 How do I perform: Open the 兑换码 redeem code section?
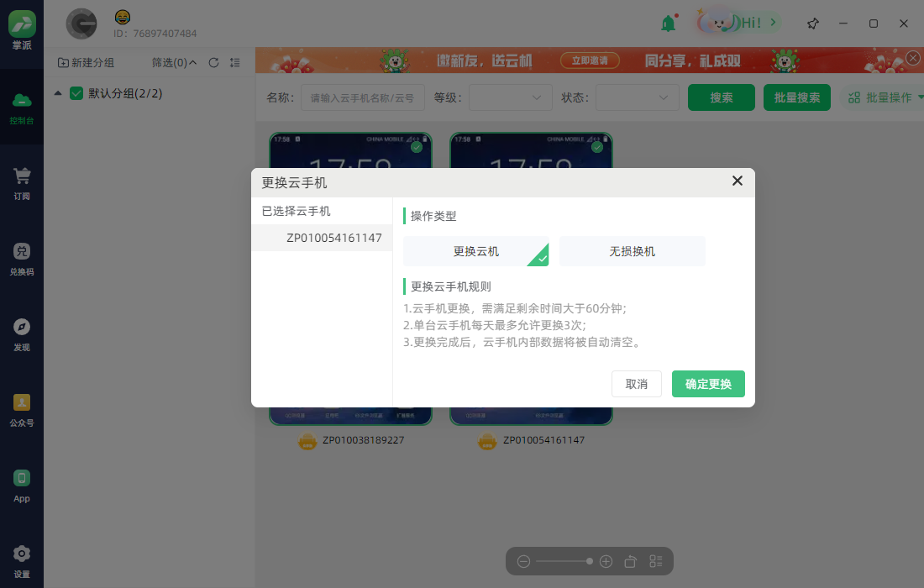[x=22, y=259]
